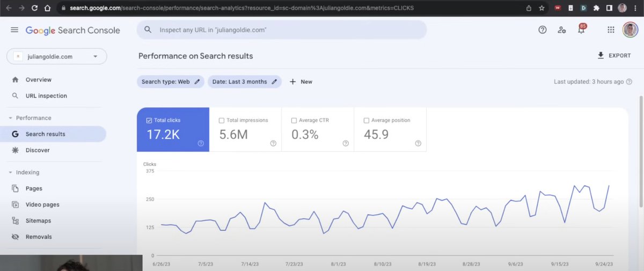The height and width of the screenshot is (271, 644).
Task: Click the EXPORT button
Action: (614, 55)
